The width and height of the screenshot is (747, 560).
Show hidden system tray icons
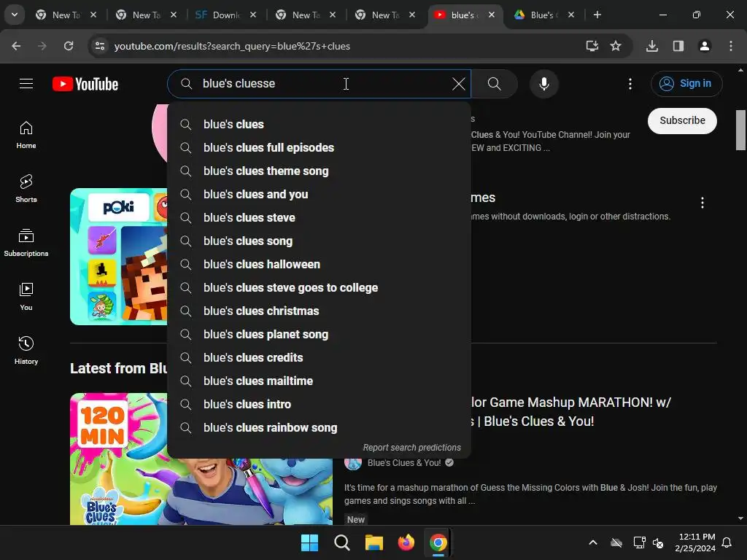(x=592, y=542)
